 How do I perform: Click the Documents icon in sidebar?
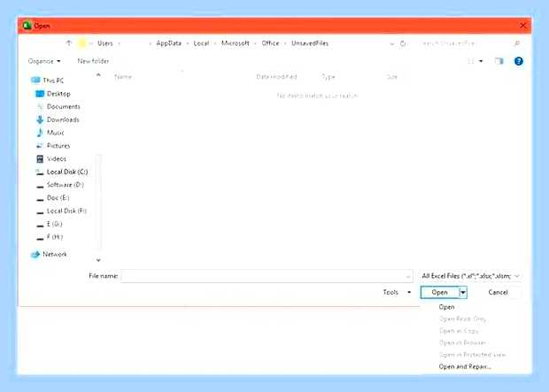[x=40, y=106]
